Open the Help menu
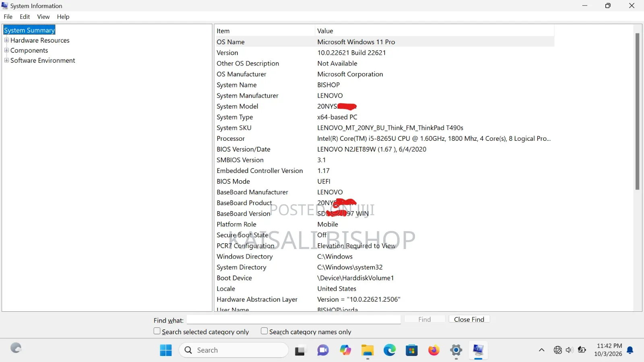644x362 pixels. click(x=63, y=16)
